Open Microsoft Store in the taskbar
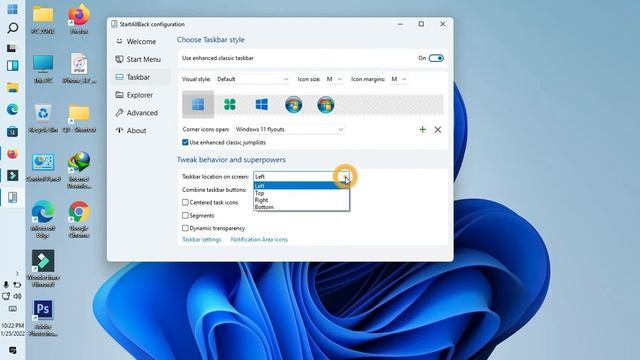Screen dimensions: 640x360 (12, 131)
